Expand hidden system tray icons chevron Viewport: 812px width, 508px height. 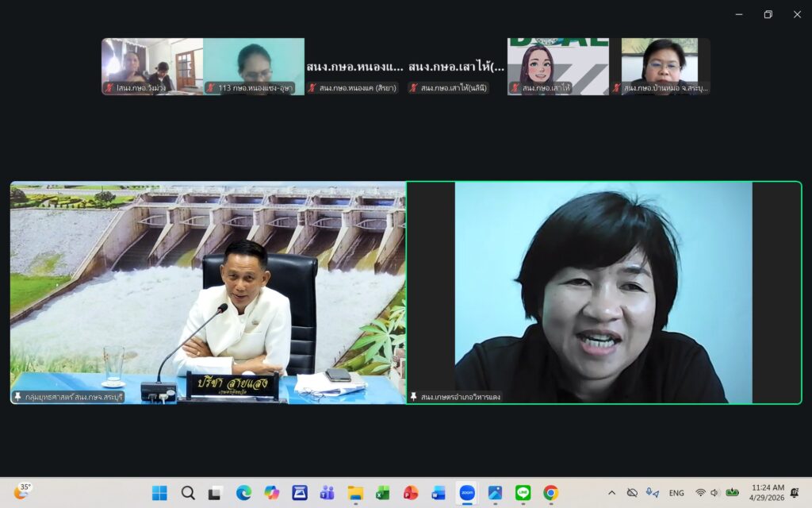click(611, 493)
